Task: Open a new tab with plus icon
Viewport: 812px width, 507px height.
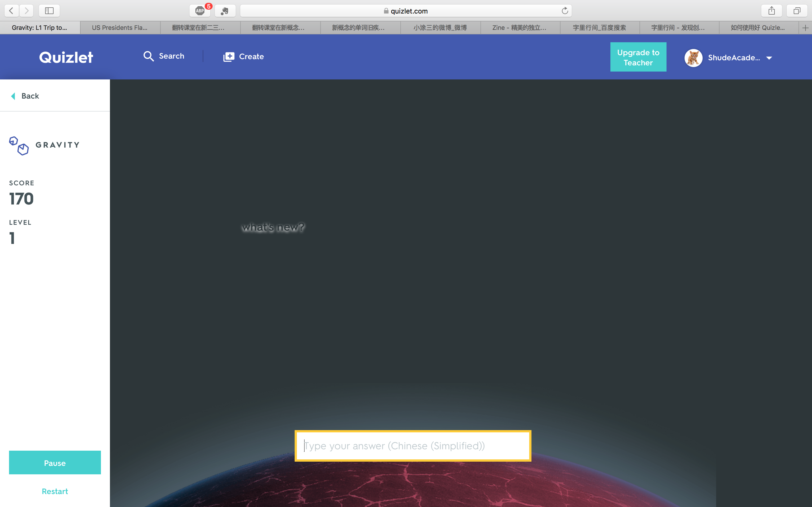Action: coord(805,28)
